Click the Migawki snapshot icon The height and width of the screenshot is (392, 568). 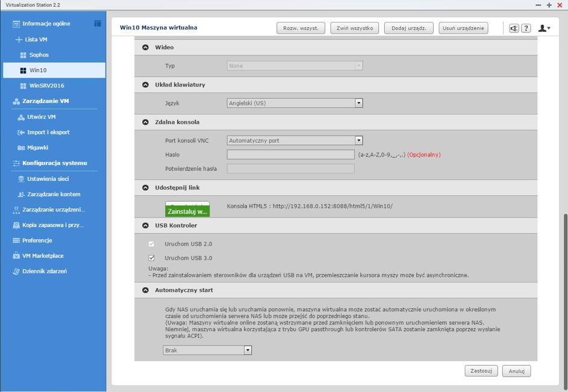point(21,148)
